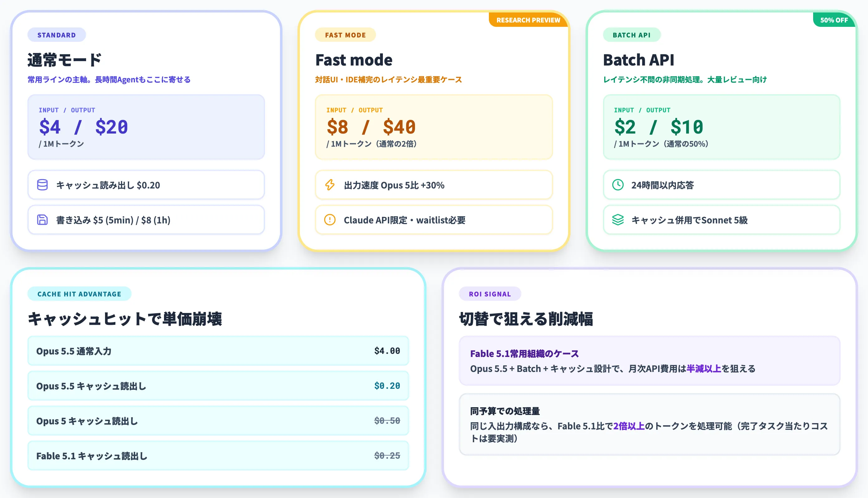Click the 24時間以内応答 text
868x498 pixels.
click(x=663, y=185)
